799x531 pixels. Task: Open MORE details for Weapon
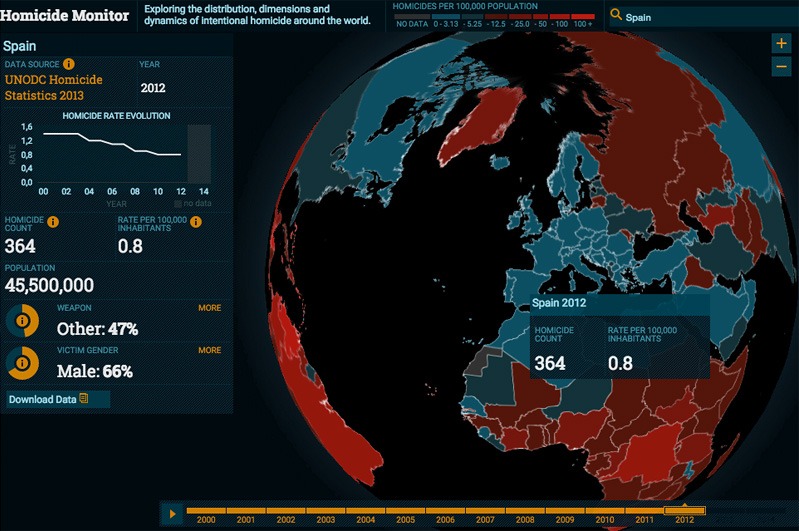coord(209,308)
